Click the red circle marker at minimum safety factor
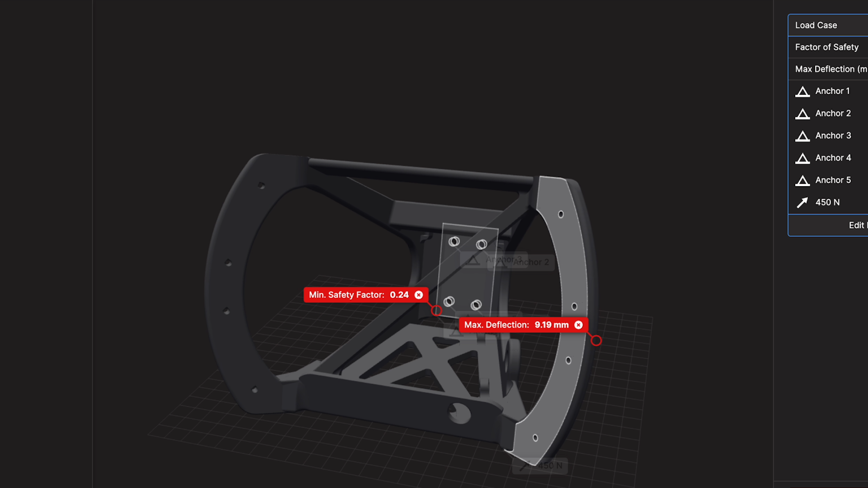868x488 pixels. (x=436, y=310)
